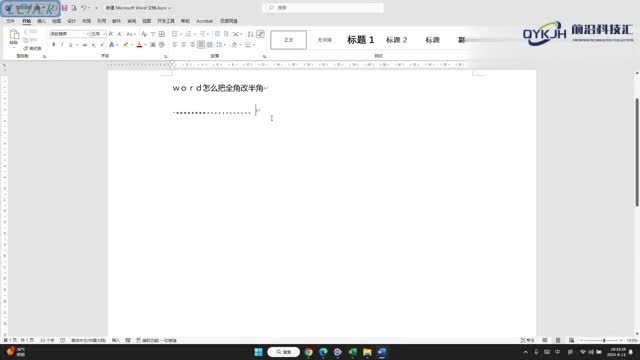Apply character border to the text
Viewport: 640px width, 360px height.
pos(162,34)
